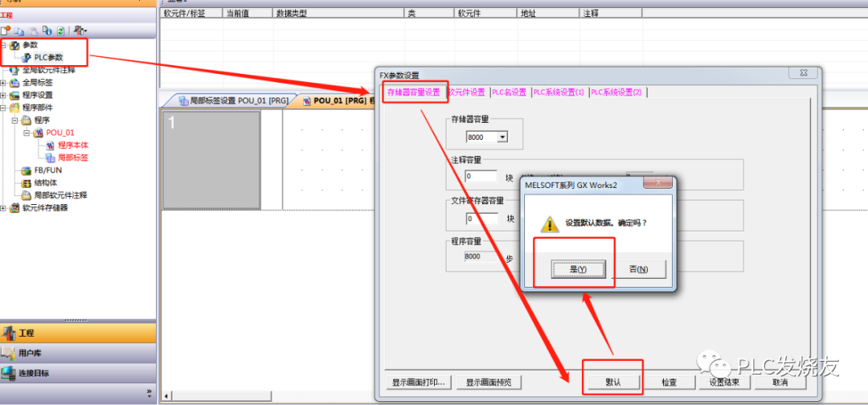Collapse the POU_01 tree node
This screenshot has height=405, width=868.
[x=27, y=133]
